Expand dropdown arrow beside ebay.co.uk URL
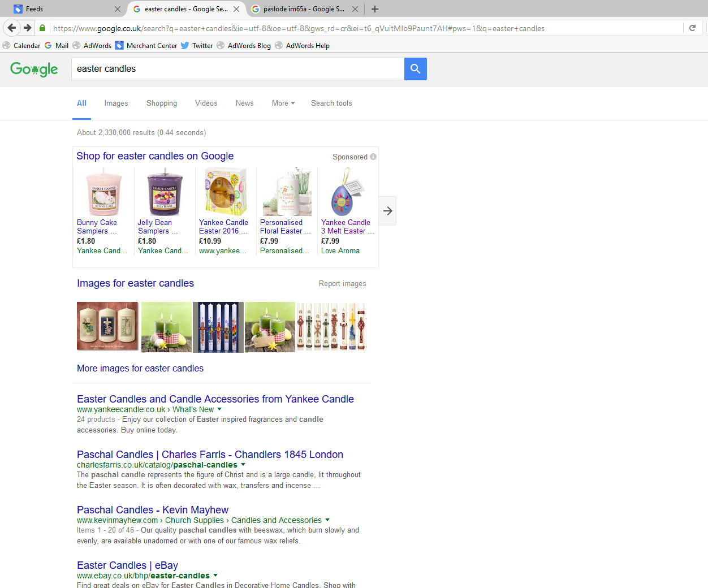This screenshot has height=588, width=708. [x=215, y=576]
